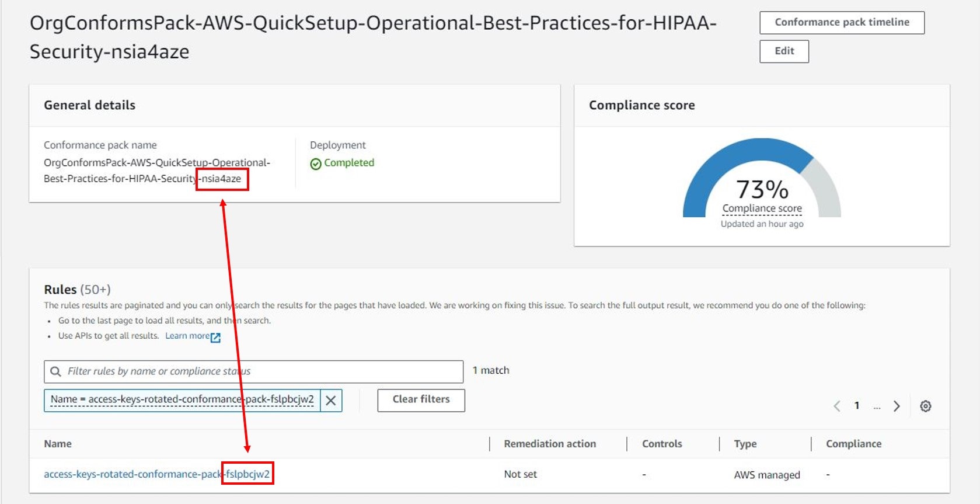
Task: Click the Controls column header
Action: 662,444
